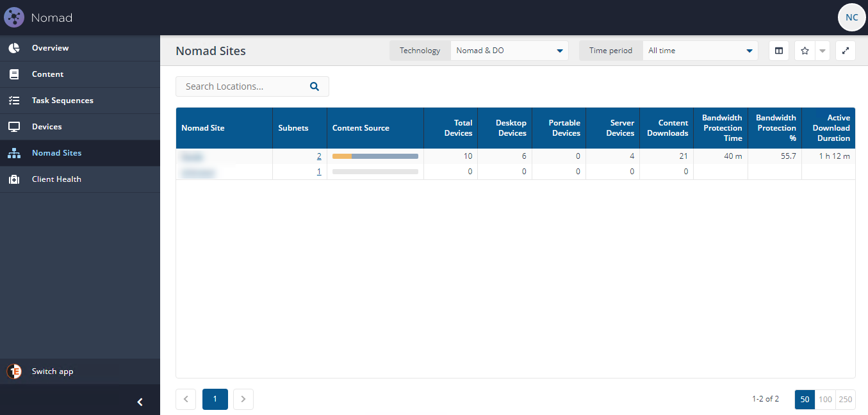Click the Nomad logo icon

click(14, 17)
